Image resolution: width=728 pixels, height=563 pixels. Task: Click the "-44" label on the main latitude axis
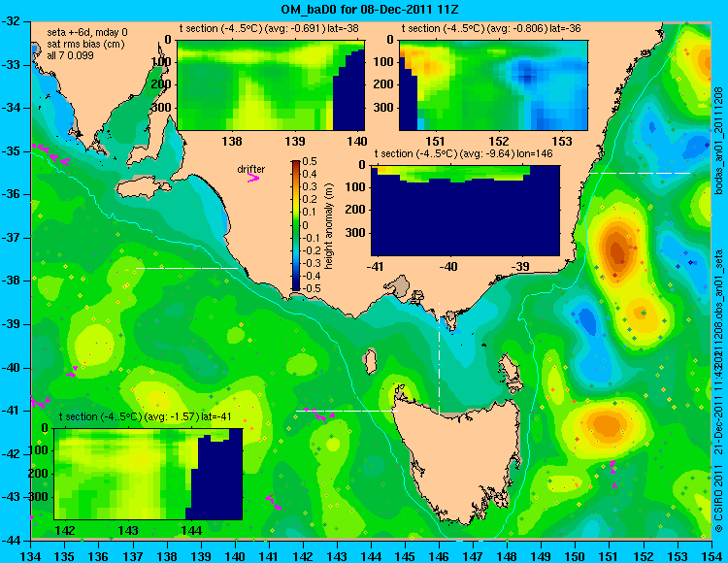click(13, 540)
